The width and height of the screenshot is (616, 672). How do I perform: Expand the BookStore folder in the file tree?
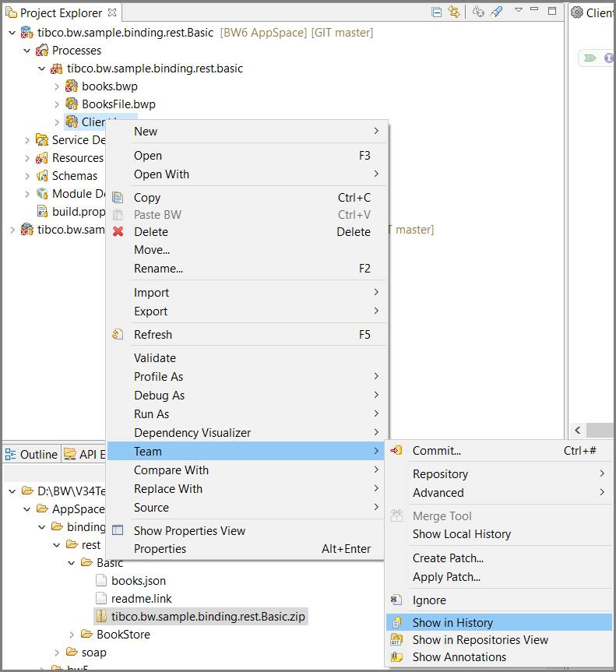72,635
